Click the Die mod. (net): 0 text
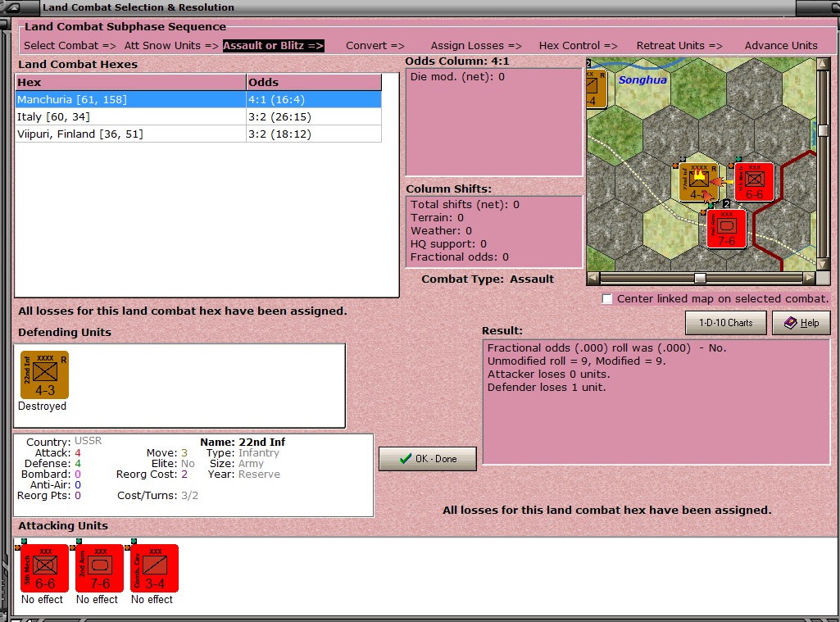 457,76
